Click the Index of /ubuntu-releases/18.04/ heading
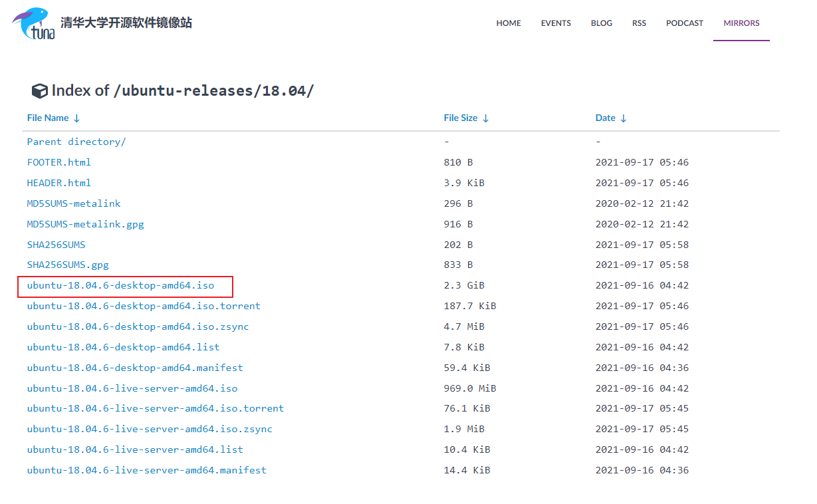817x504 pixels. 182,90
